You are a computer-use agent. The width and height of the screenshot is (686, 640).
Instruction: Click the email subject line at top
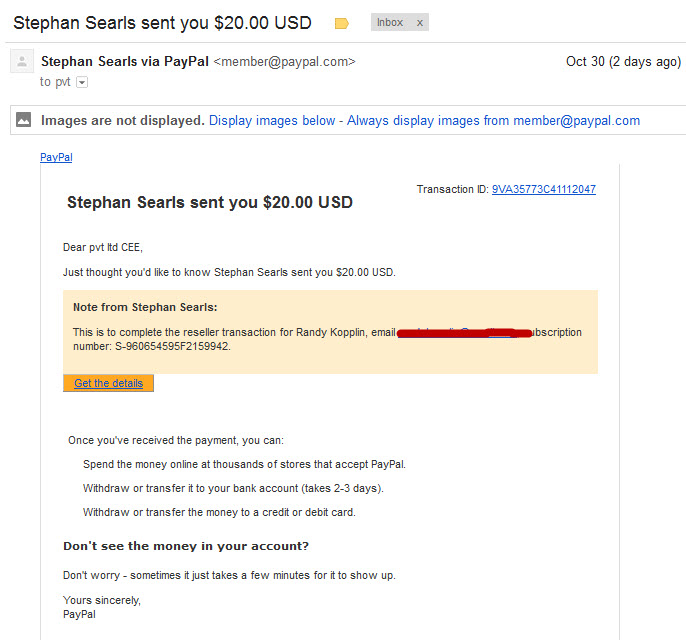pyautogui.click(x=162, y=23)
